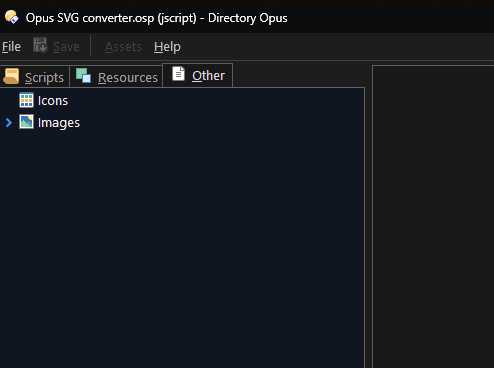The height and width of the screenshot is (368, 494).
Task: Select the Icons tree item
Action: pyautogui.click(x=53, y=101)
